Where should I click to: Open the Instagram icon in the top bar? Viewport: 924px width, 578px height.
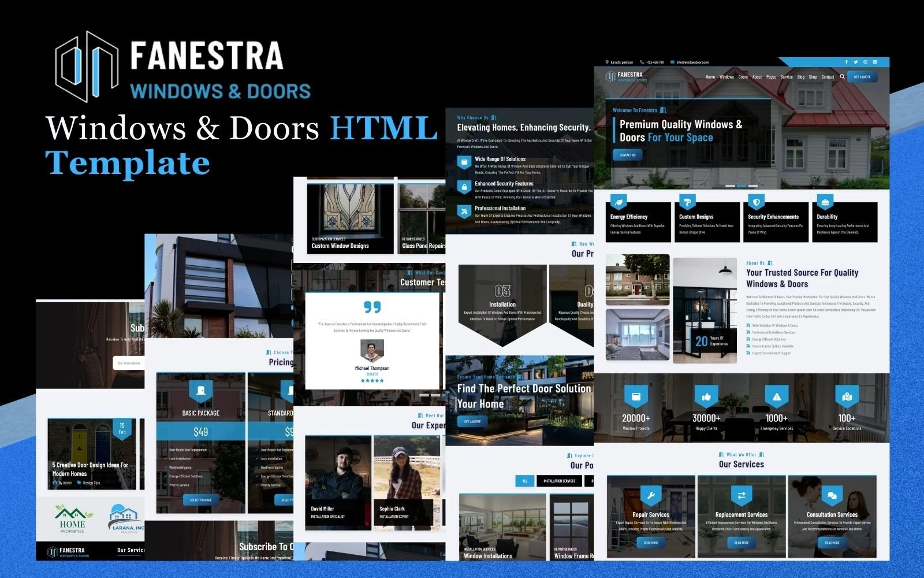(x=865, y=62)
